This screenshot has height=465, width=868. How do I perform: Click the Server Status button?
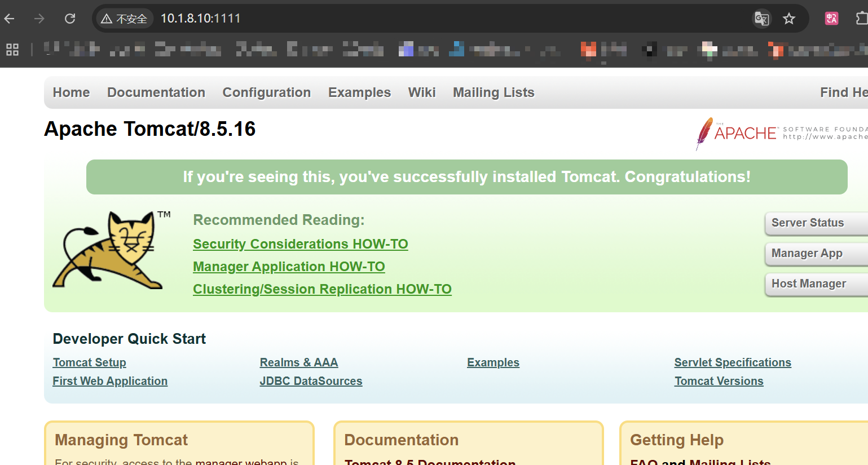816,223
